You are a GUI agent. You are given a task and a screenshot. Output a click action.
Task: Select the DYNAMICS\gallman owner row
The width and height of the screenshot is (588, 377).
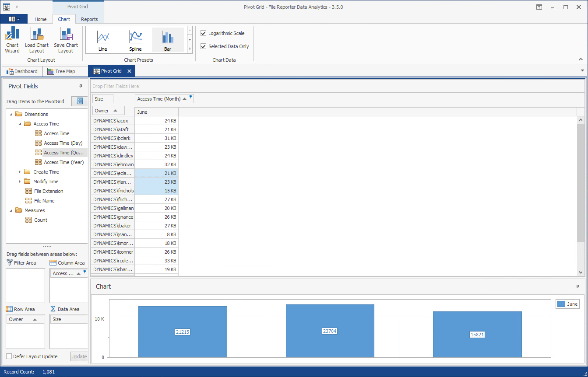pyautogui.click(x=113, y=208)
